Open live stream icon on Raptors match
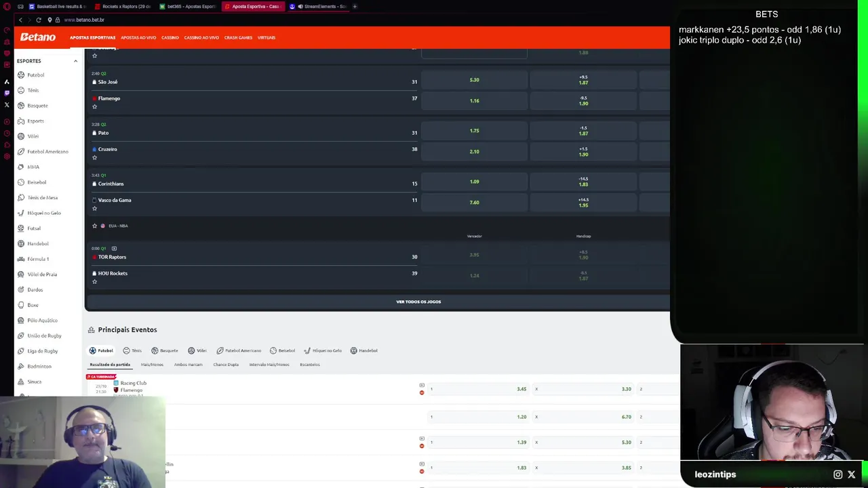 click(114, 249)
